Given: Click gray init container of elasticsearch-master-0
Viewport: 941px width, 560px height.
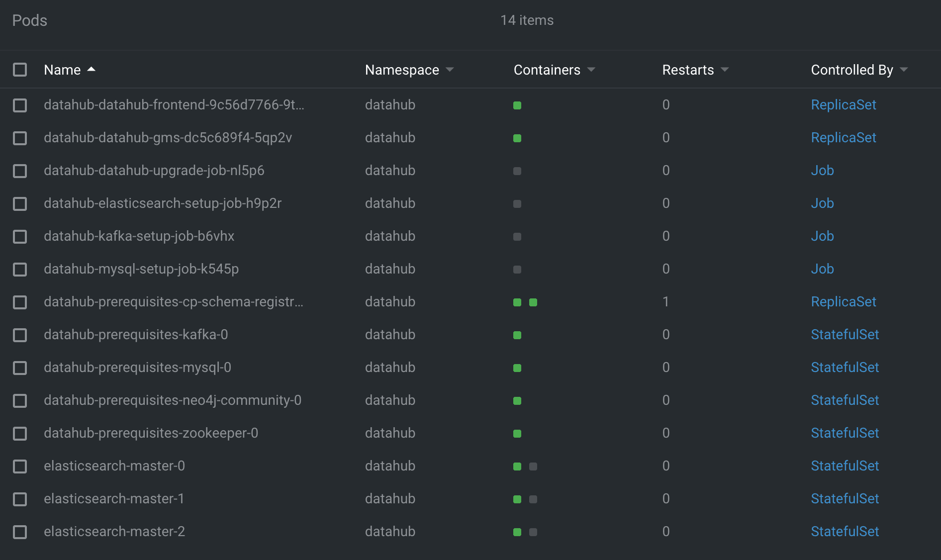Looking at the screenshot, I should click(x=533, y=466).
